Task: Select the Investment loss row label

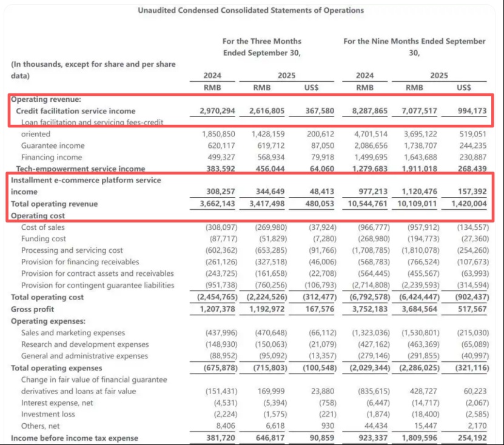Action: [48, 414]
